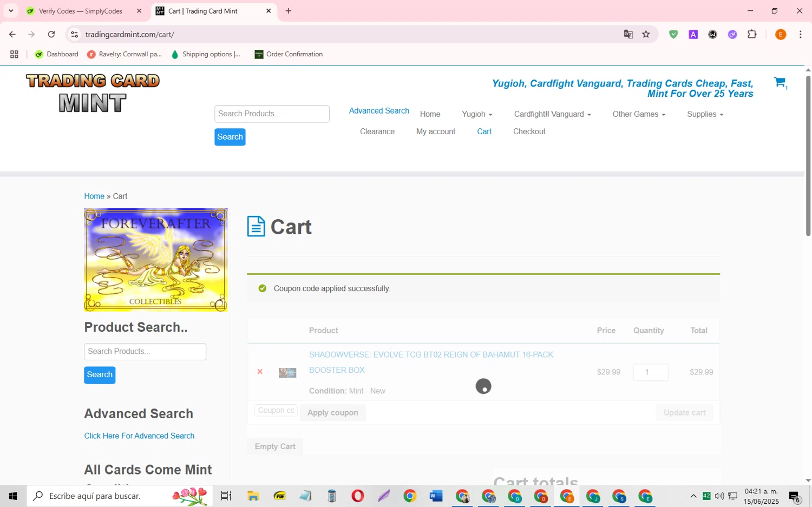Reload the cart page
812x507 pixels.
pos(51,34)
